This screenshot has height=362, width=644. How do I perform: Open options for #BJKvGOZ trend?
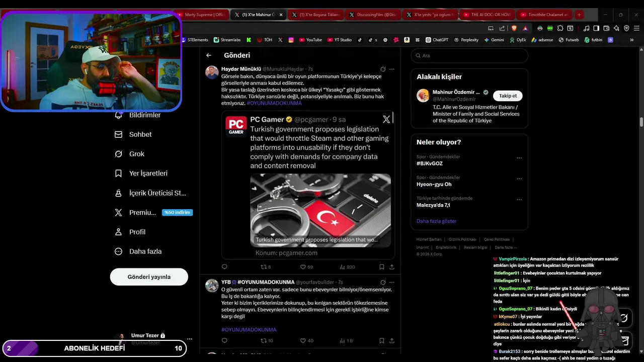(x=519, y=158)
